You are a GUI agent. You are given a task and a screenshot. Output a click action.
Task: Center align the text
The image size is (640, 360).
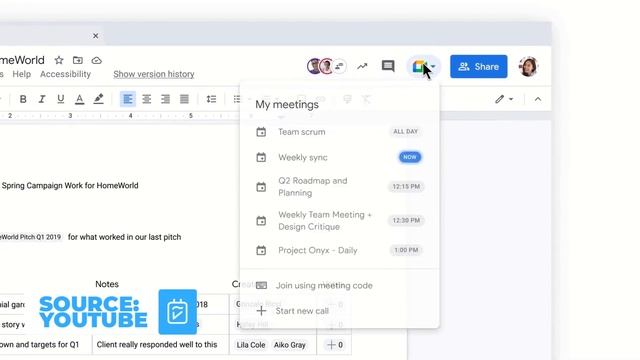click(147, 99)
